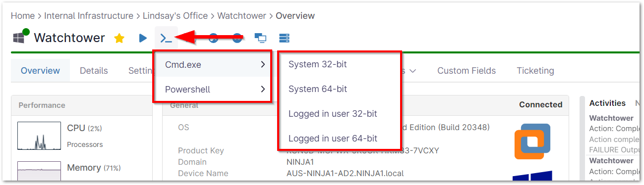Open the Ticketing tab
The height and width of the screenshot is (185, 644).
coord(535,71)
